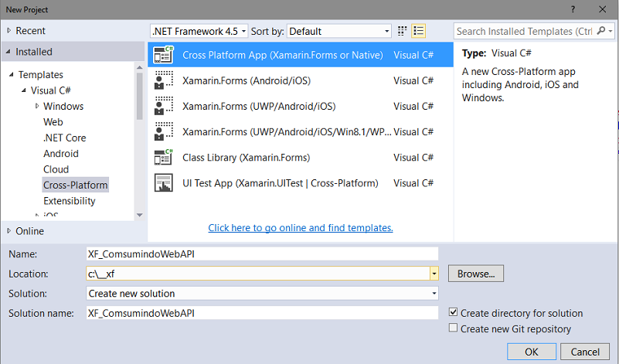
Task: Select the .NET Core category
Action: pos(65,138)
